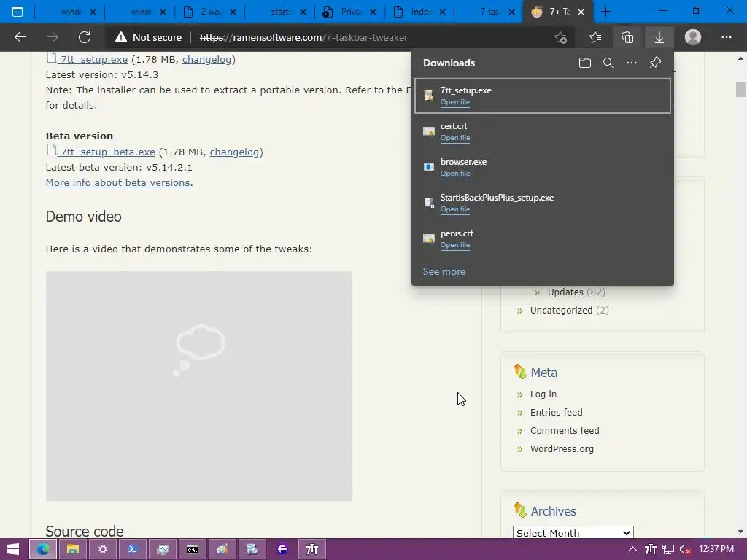Click the Log in link under Meta
This screenshot has height=560, width=747.
[x=543, y=394]
